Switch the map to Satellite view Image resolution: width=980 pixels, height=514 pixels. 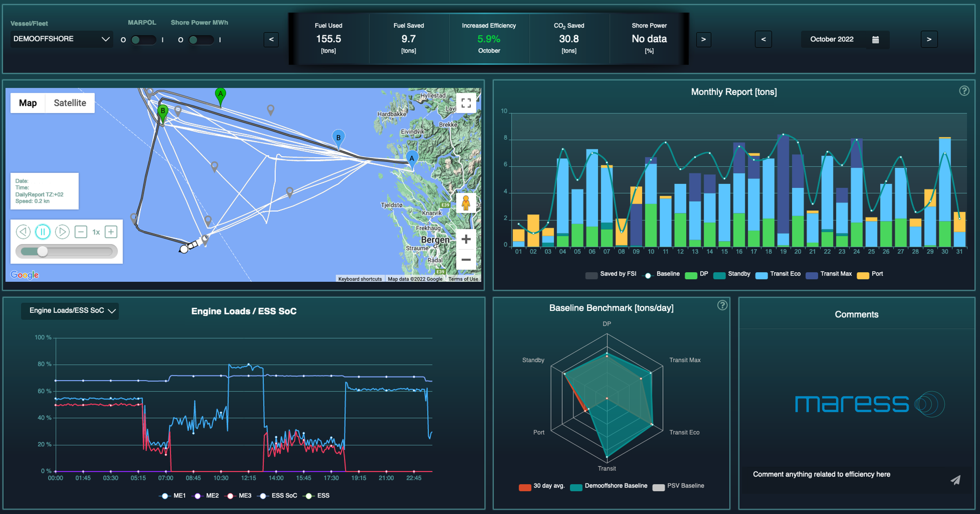coord(70,103)
